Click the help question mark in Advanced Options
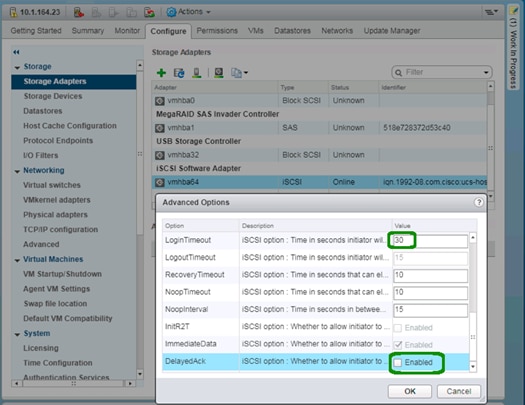The height and width of the screenshot is (405, 525). click(x=479, y=202)
